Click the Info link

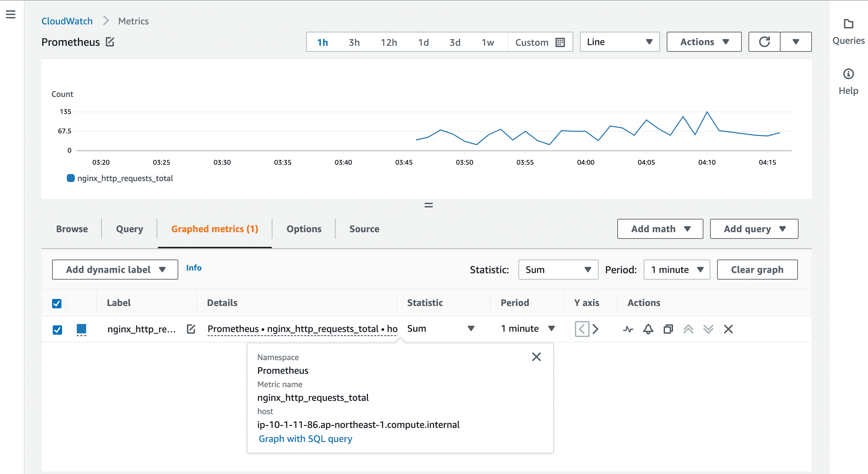194,268
